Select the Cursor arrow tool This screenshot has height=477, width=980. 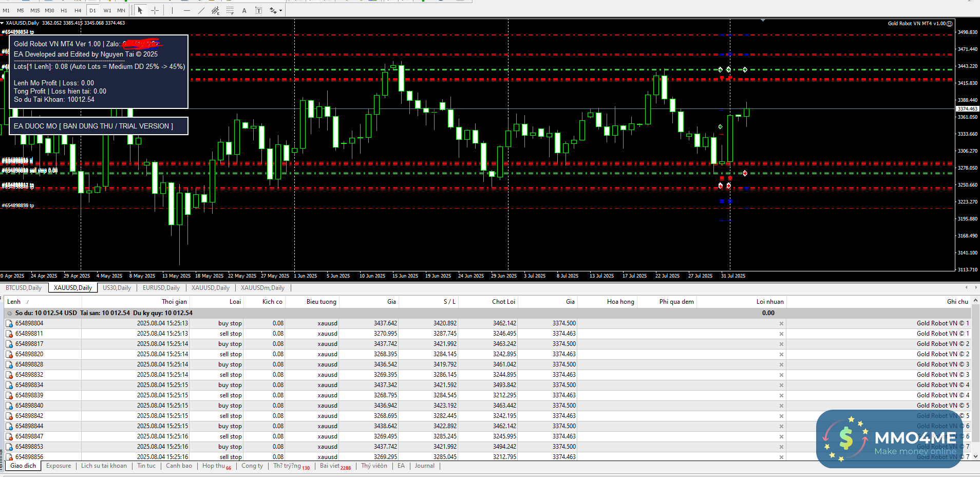[140, 10]
